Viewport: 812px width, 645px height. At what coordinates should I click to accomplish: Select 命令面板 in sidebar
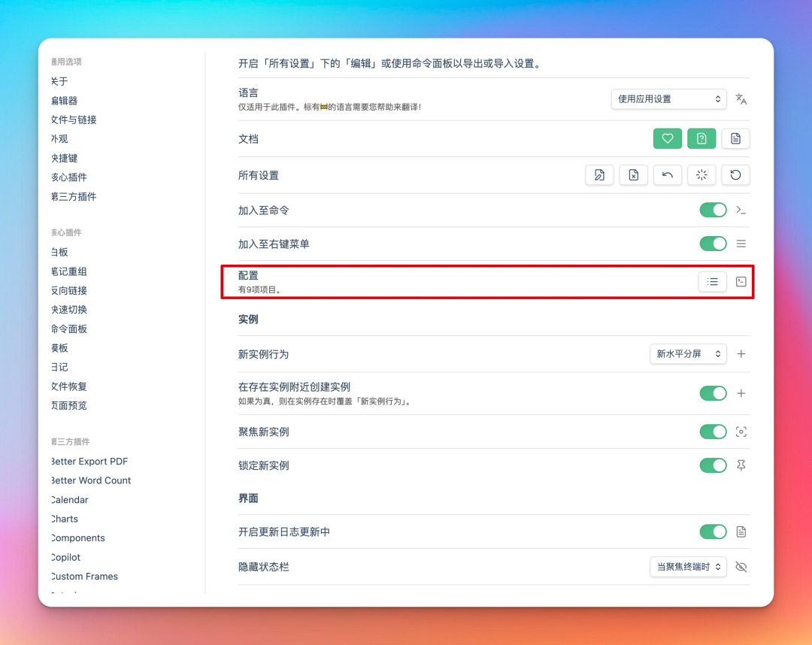pos(69,329)
